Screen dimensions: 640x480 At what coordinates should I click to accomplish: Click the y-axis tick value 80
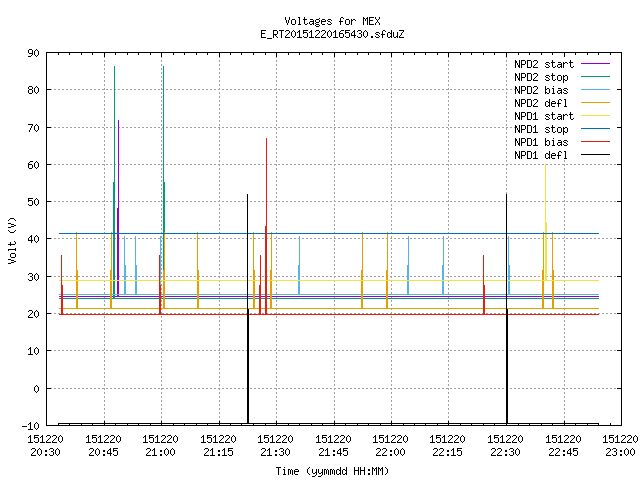coord(34,90)
